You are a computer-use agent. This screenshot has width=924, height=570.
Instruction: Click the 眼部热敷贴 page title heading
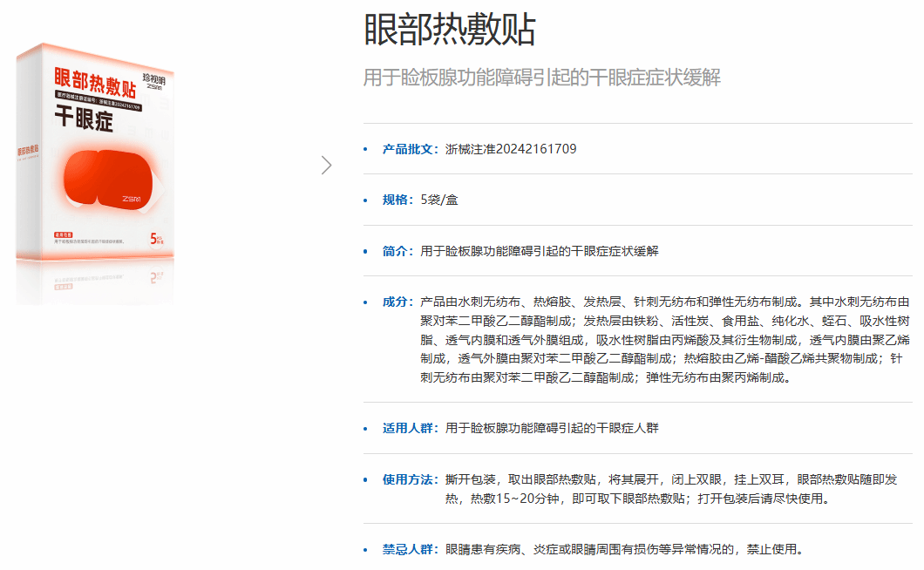coord(449,31)
